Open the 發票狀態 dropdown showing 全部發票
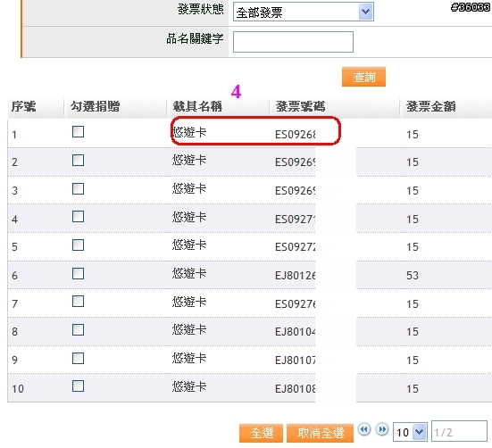This screenshot has height=448, width=492. tap(303, 12)
